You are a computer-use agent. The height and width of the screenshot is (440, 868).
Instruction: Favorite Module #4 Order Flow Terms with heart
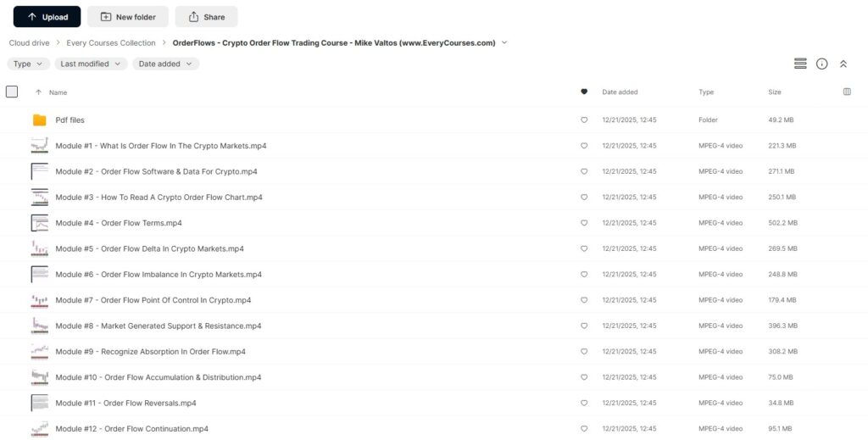point(584,223)
